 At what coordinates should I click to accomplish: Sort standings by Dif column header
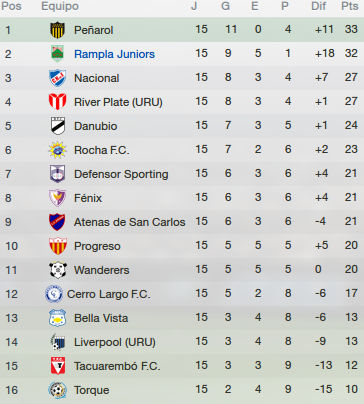[318, 6]
